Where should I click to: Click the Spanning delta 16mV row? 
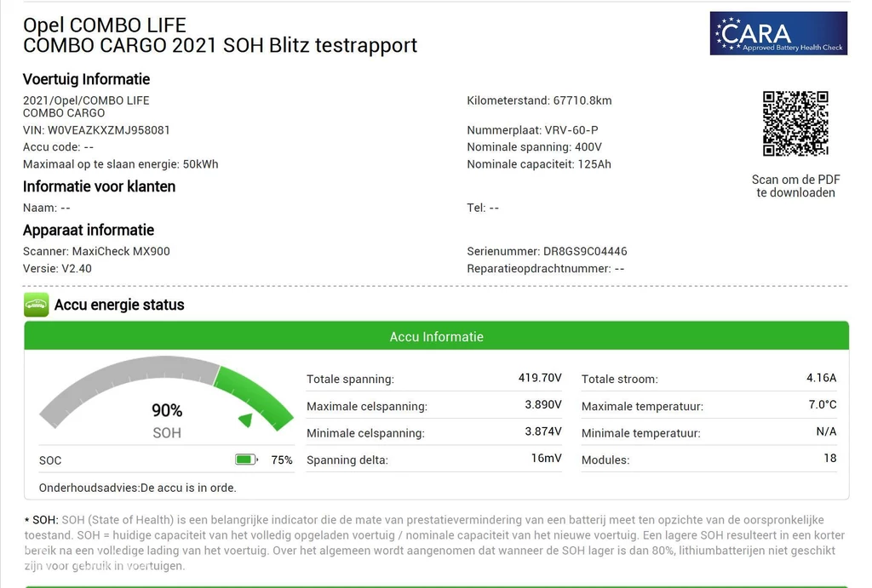[433, 460]
